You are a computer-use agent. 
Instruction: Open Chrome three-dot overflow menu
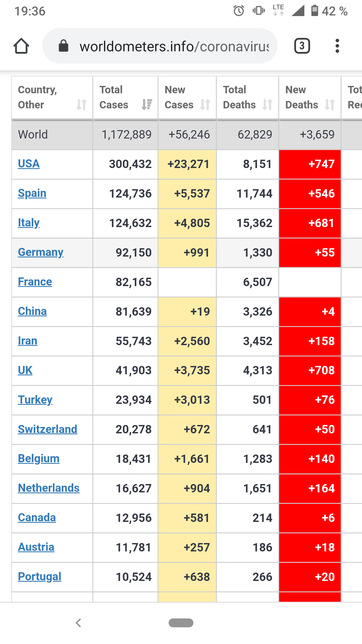[337, 46]
